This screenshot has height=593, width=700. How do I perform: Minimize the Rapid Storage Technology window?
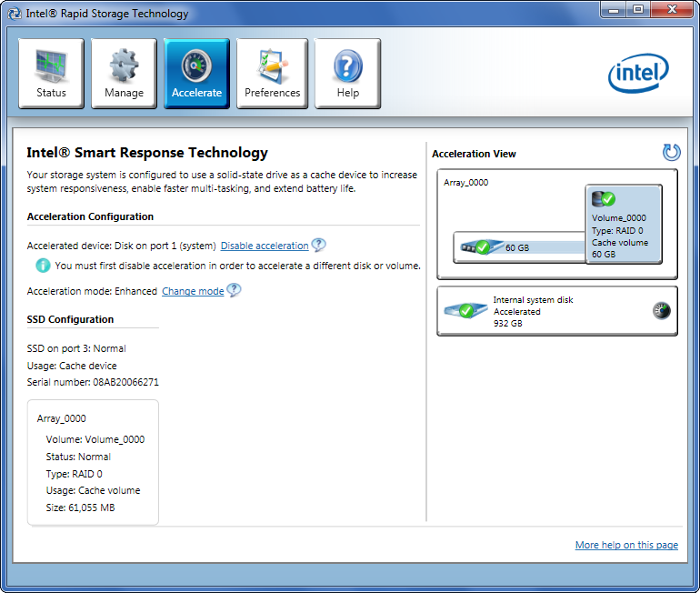click(614, 10)
